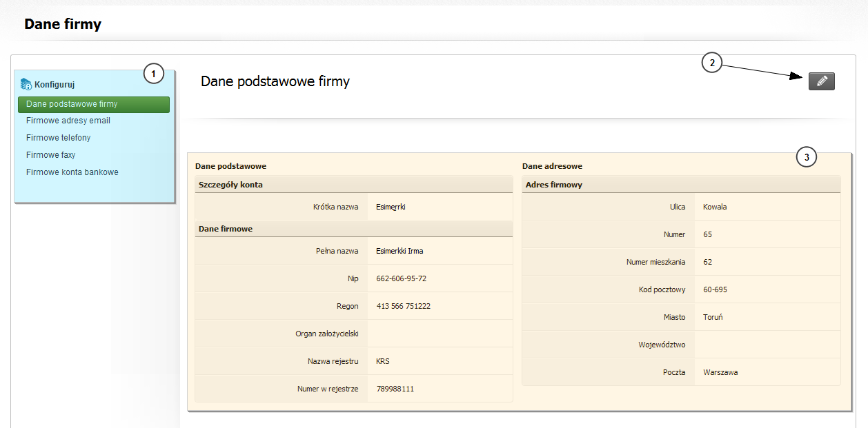
Task: Open Firmowe adresy email section
Action: 68,121
